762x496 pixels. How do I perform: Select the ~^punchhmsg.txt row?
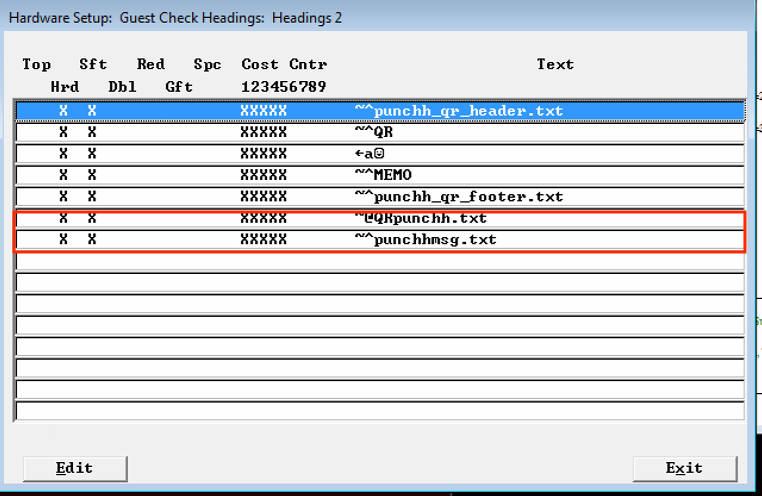(380, 239)
